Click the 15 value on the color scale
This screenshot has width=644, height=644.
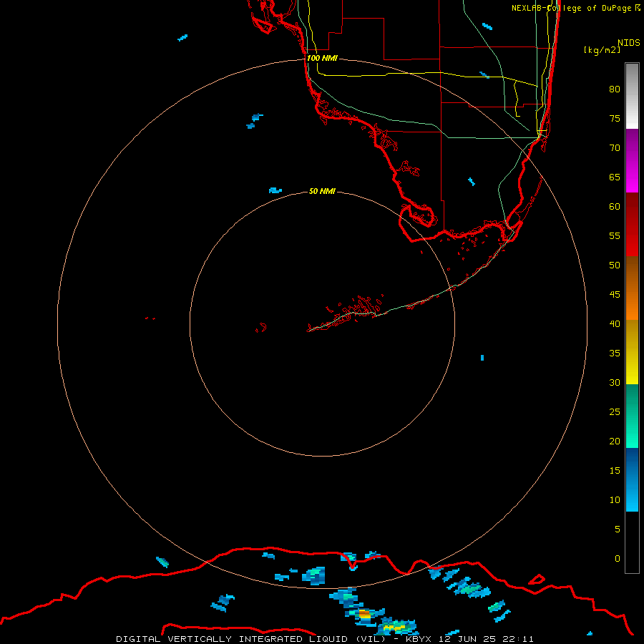click(615, 471)
